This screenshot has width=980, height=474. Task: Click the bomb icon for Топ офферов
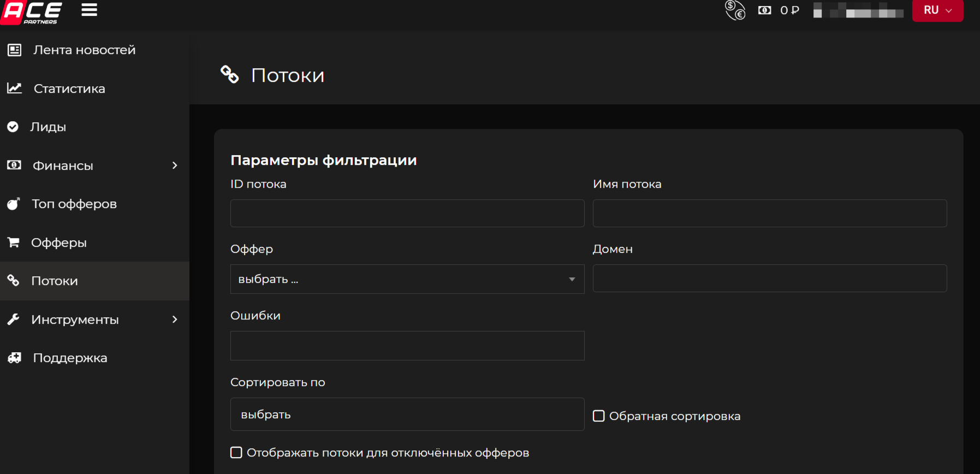click(14, 204)
